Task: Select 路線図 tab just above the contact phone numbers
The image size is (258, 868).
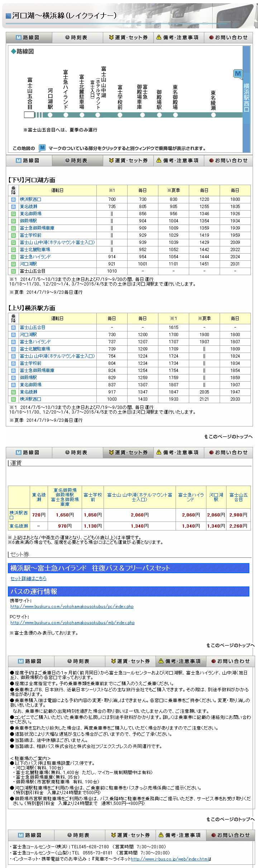Action: pyautogui.click(x=31, y=835)
